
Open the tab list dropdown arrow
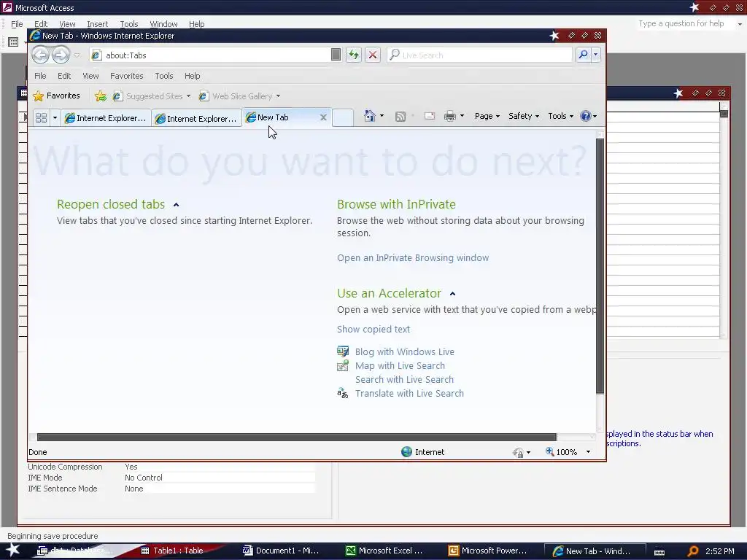(54, 117)
